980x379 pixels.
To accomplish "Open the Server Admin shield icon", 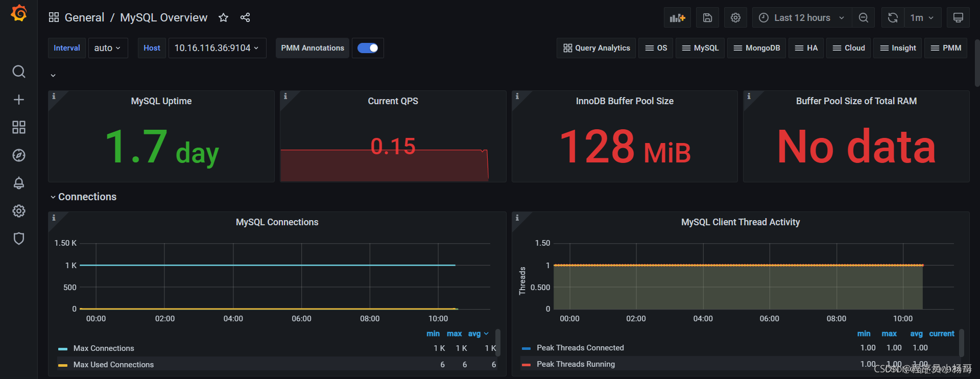I will (x=19, y=239).
